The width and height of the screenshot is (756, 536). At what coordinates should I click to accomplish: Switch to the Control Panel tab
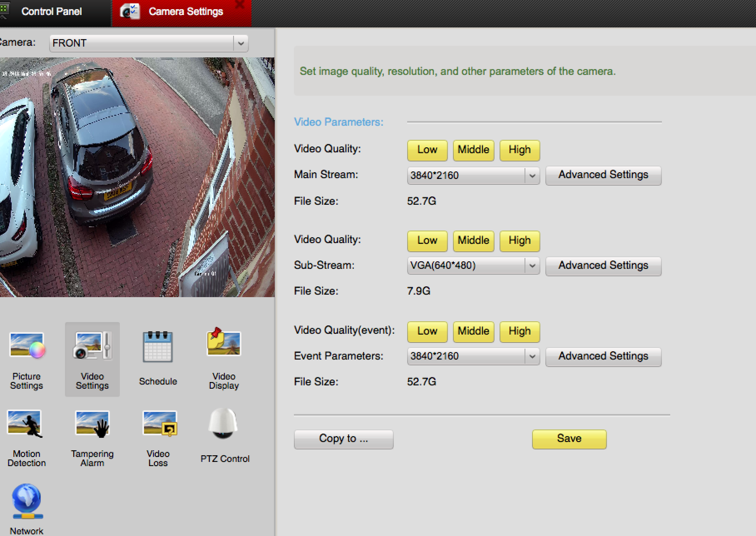coord(51,12)
